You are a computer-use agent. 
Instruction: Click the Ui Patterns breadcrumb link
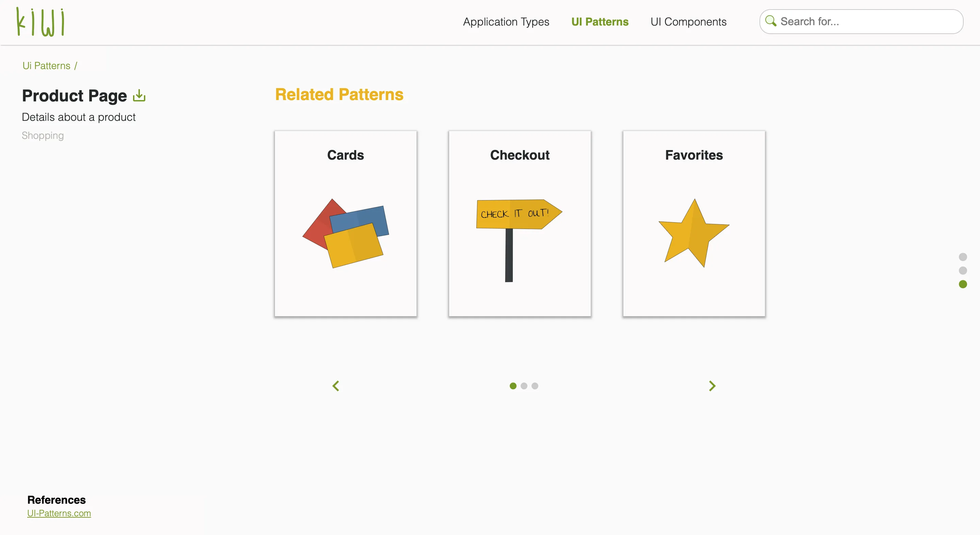46,65
